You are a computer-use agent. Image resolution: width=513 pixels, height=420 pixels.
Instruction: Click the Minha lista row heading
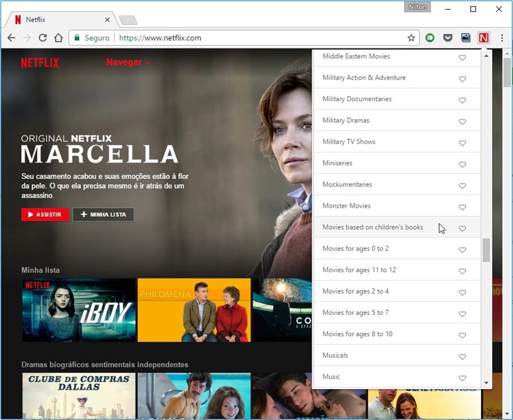tap(40, 270)
